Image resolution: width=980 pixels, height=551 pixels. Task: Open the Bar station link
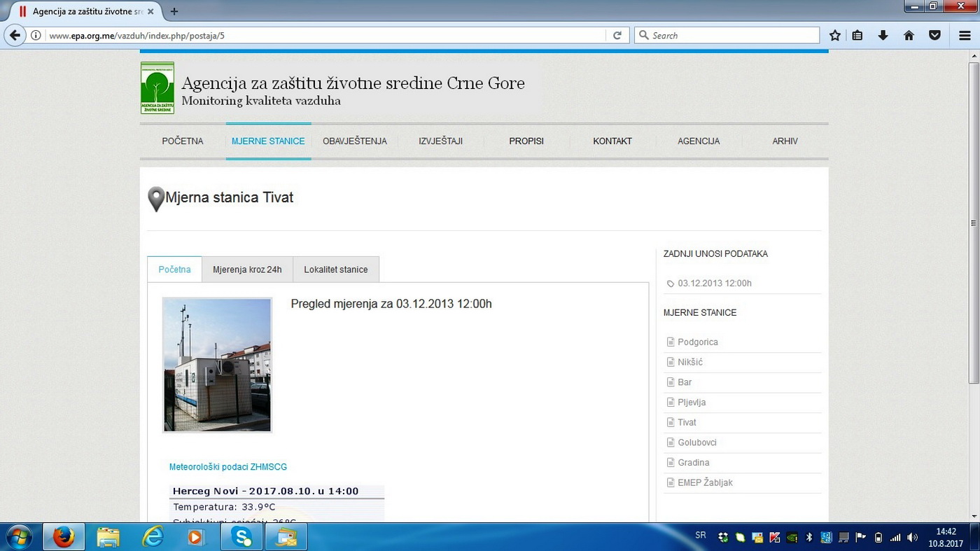[x=685, y=382]
